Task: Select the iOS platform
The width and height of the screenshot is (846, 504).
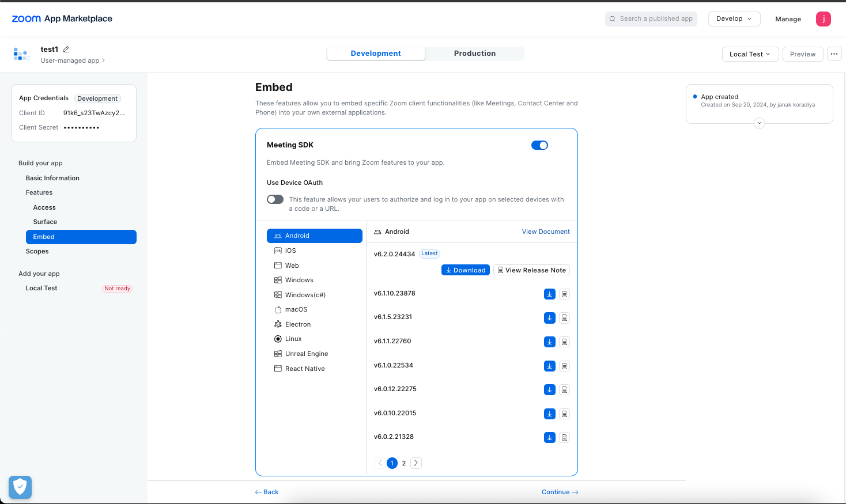Action: (x=315, y=251)
